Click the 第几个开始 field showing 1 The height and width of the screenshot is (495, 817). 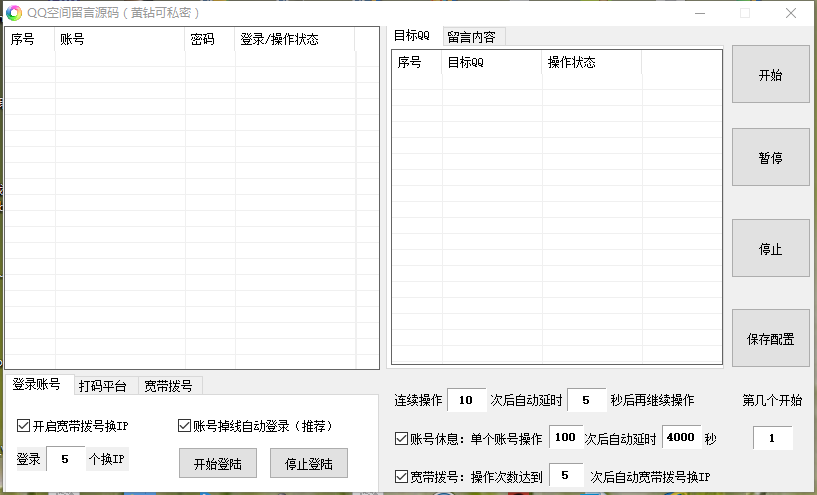(773, 438)
